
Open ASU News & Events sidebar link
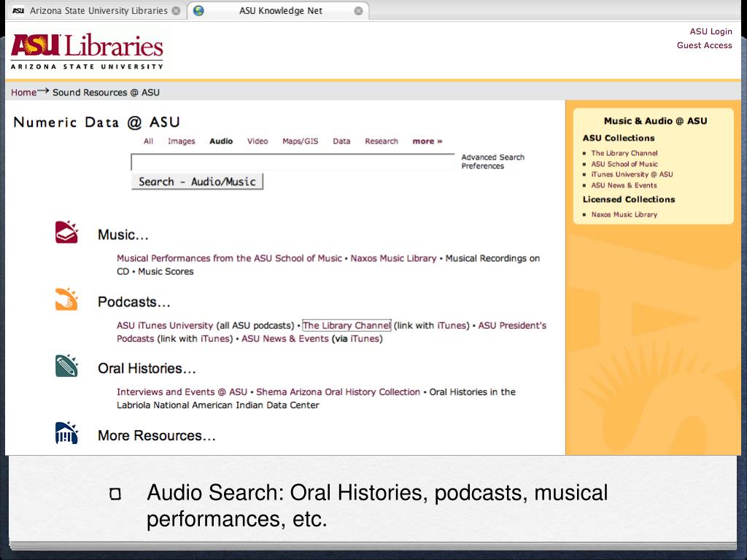(624, 185)
